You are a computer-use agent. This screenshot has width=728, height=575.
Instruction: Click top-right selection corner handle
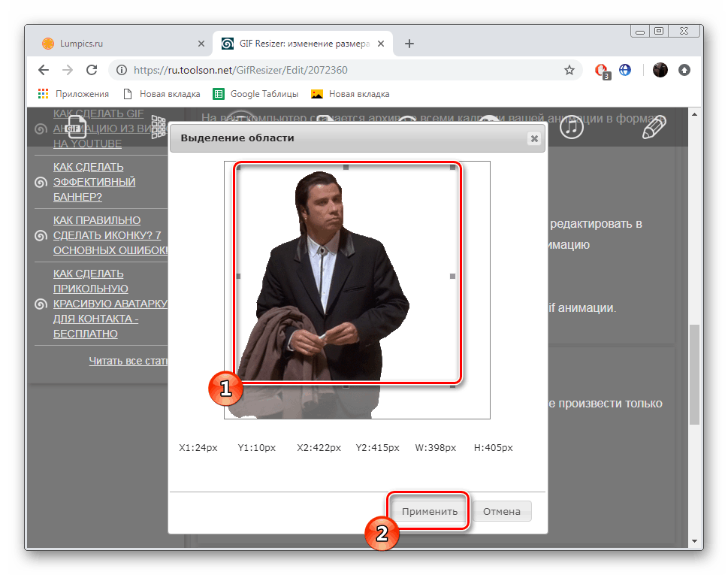pyautogui.click(x=453, y=167)
